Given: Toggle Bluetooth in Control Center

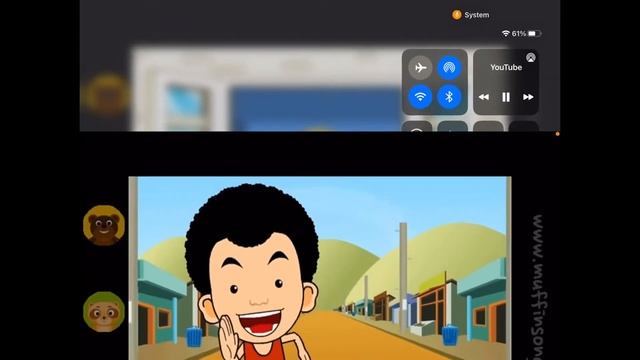Looking at the screenshot, I should (449, 97).
